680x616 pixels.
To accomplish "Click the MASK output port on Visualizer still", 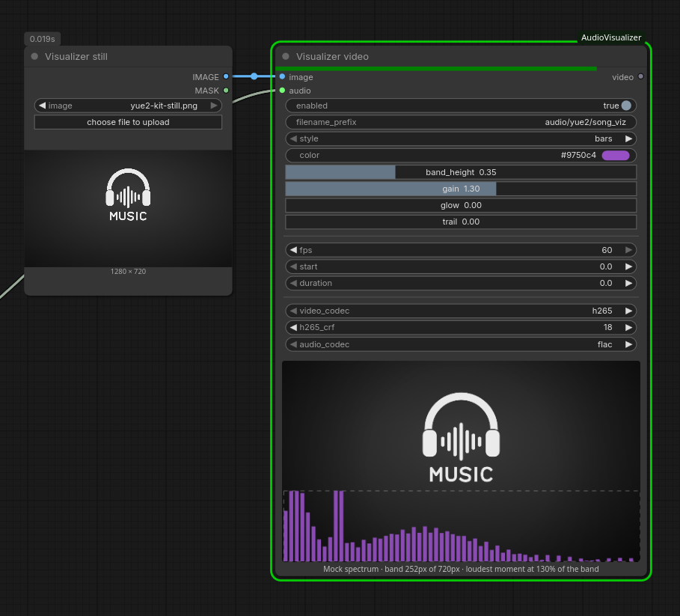I will 226,91.
